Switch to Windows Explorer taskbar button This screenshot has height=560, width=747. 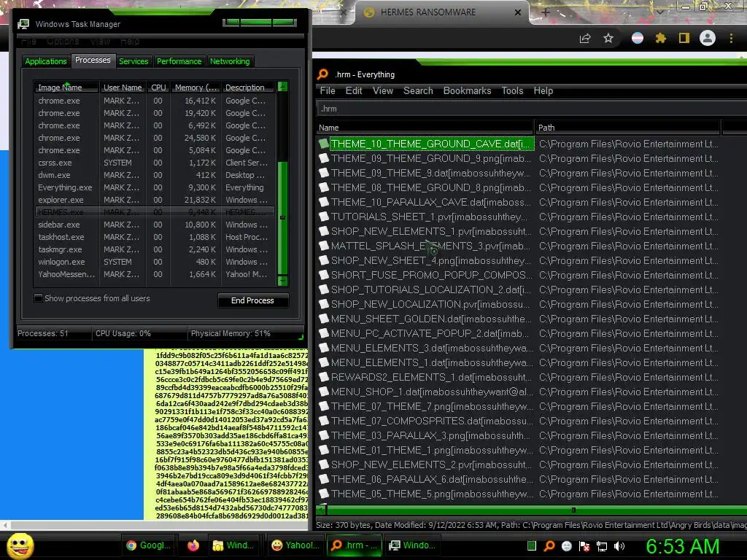tap(234, 545)
